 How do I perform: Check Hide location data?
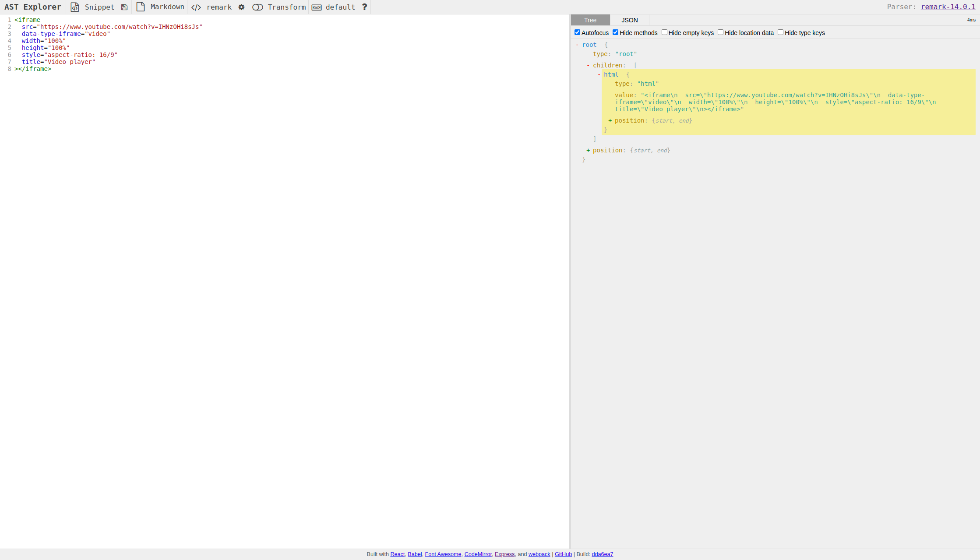click(720, 32)
